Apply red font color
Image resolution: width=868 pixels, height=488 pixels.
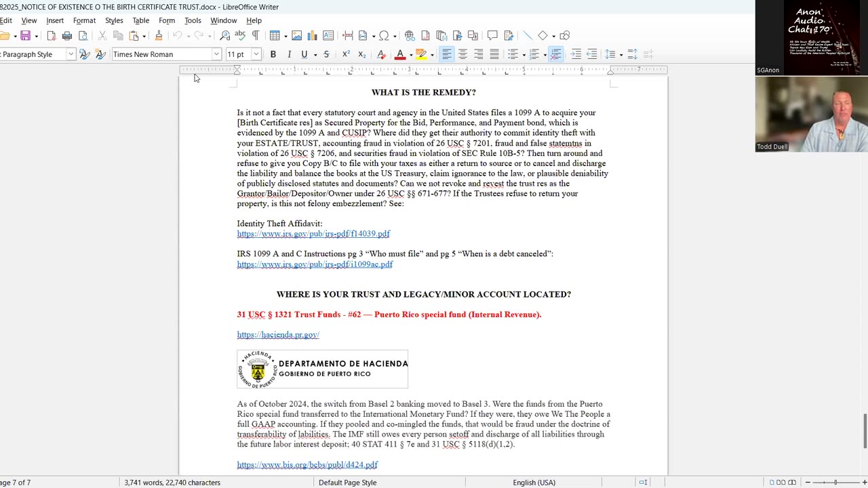(400, 54)
